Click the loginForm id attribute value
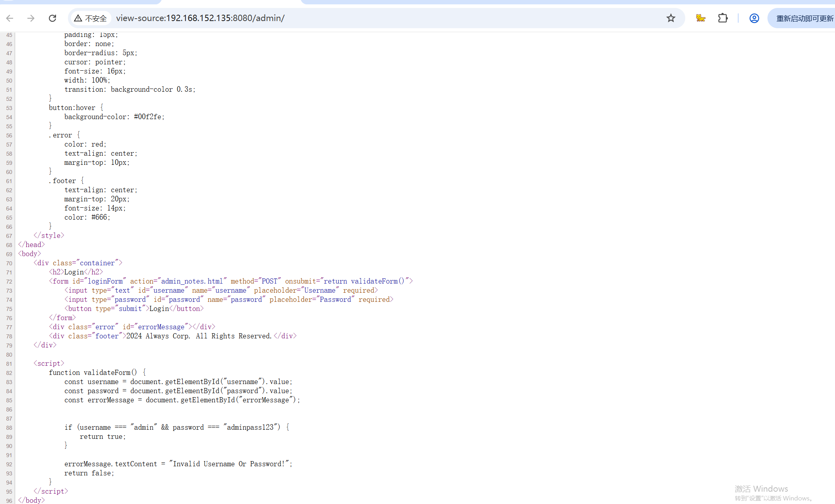 105,281
